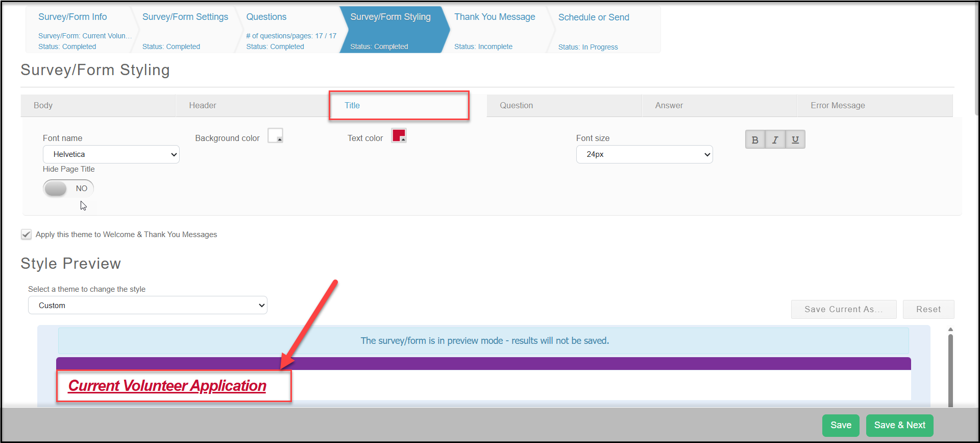The width and height of the screenshot is (980, 443).
Task: Toggle Underline formatting button
Action: point(795,139)
